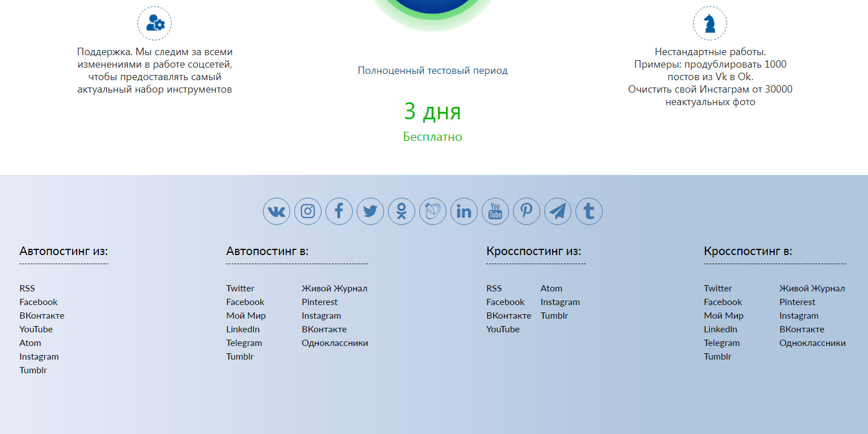Click LinkedIn under Кросспостинг в
The width and height of the screenshot is (868, 434).
coord(721,329)
